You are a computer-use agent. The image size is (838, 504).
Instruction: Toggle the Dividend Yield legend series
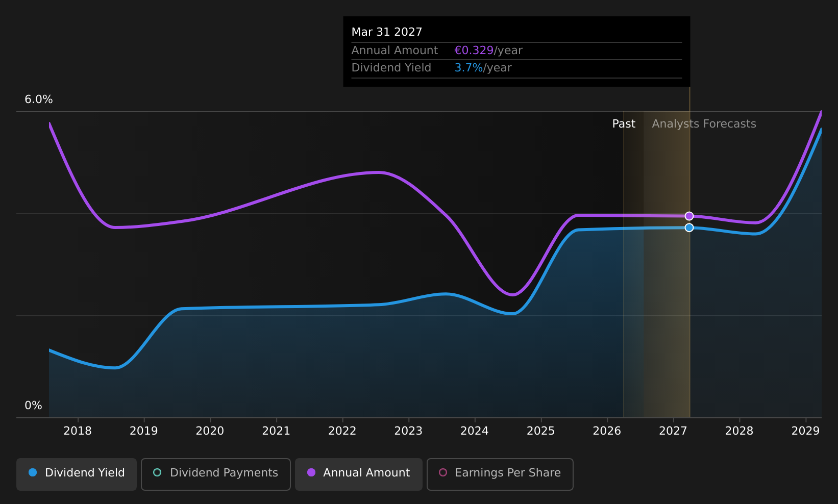pos(77,474)
